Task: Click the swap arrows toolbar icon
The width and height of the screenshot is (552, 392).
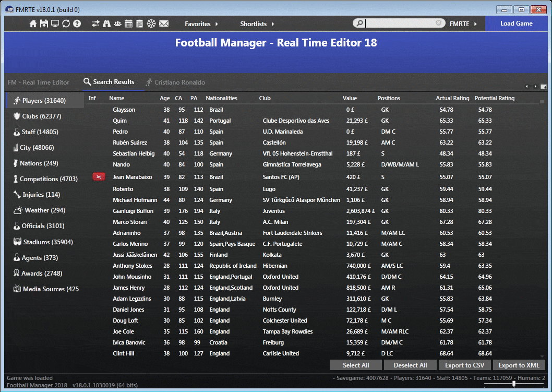Action: coord(95,23)
